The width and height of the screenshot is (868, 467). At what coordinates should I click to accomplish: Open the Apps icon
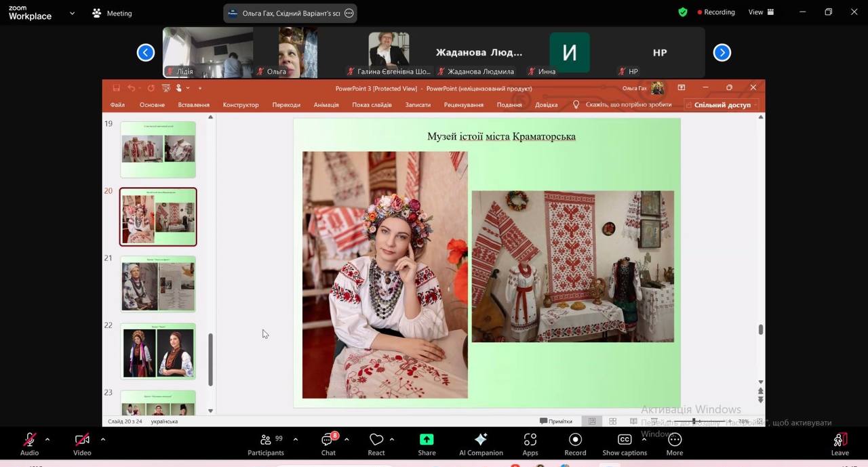[530, 440]
